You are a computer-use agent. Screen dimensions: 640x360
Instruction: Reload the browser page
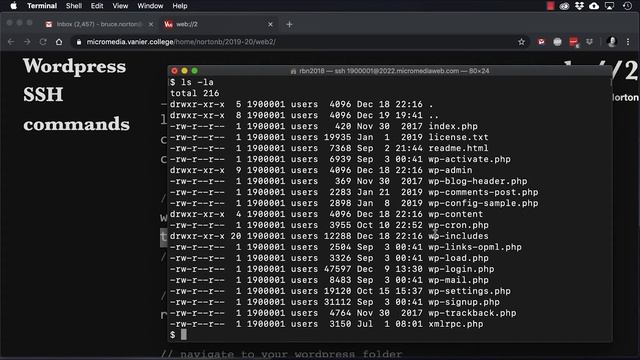43,42
